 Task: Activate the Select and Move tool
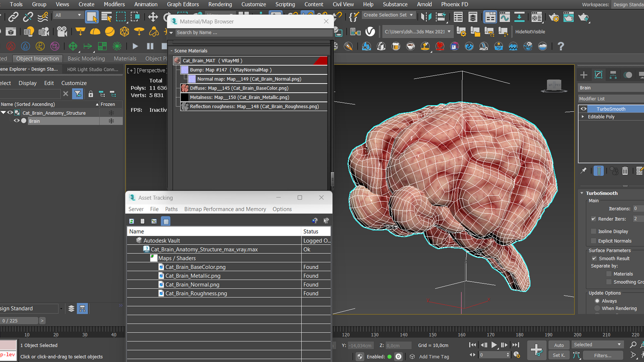153,17
